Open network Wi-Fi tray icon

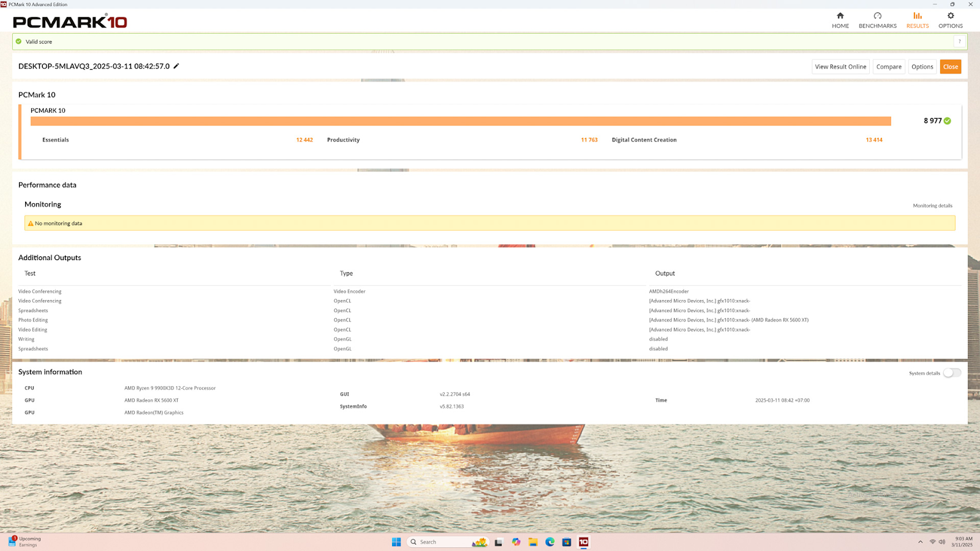(x=933, y=542)
